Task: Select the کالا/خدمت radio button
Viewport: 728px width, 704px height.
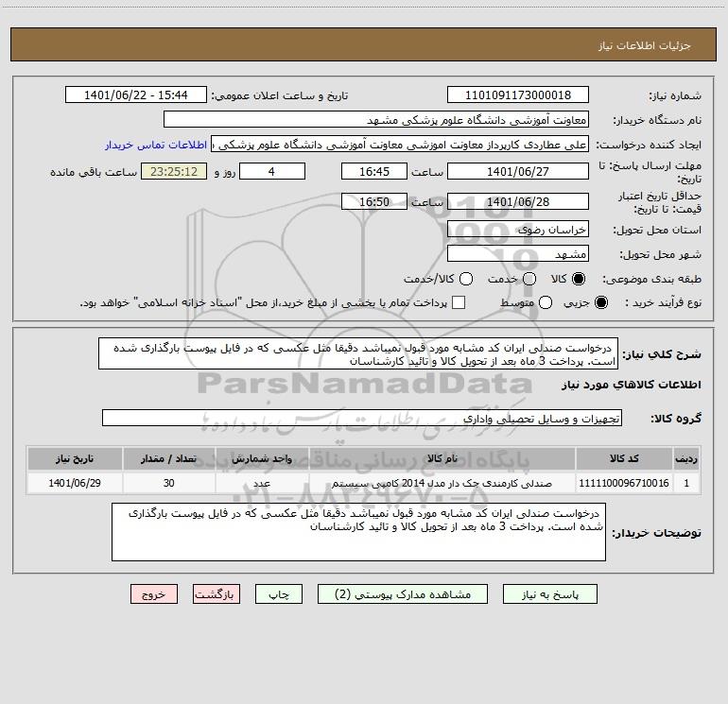Action: point(466,279)
